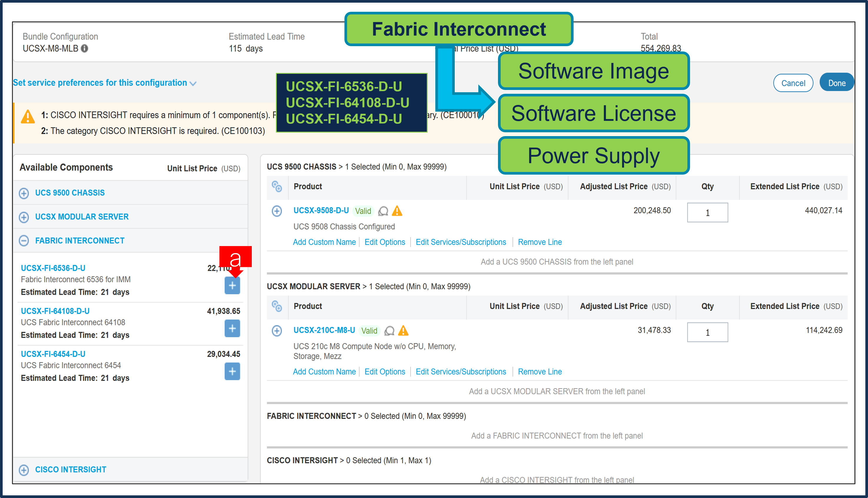Add UCSX-FI-6536-D-U with its plus button
Viewport: 868px width, 498px height.
(x=232, y=285)
